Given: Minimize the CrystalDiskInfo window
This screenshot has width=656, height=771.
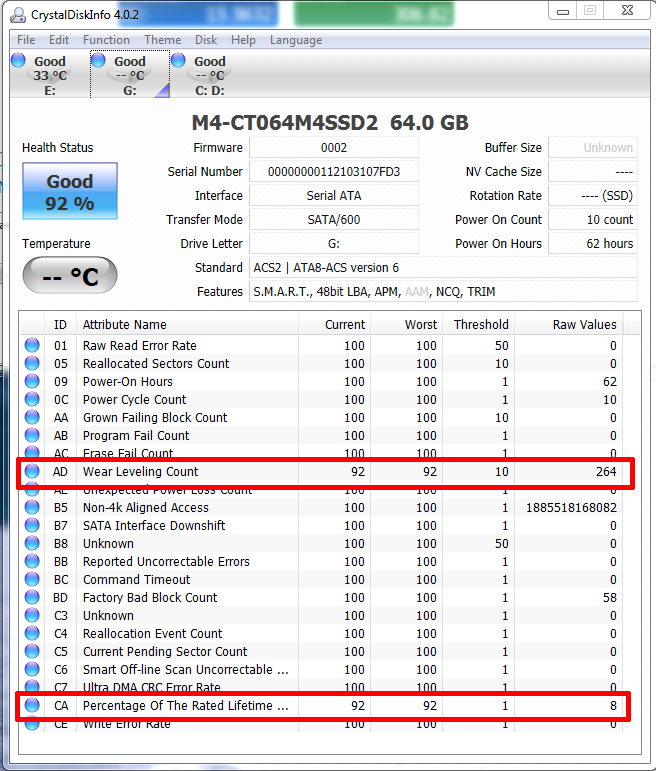Looking at the screenshot, I should pyautogui.click(x=564, y=11).
